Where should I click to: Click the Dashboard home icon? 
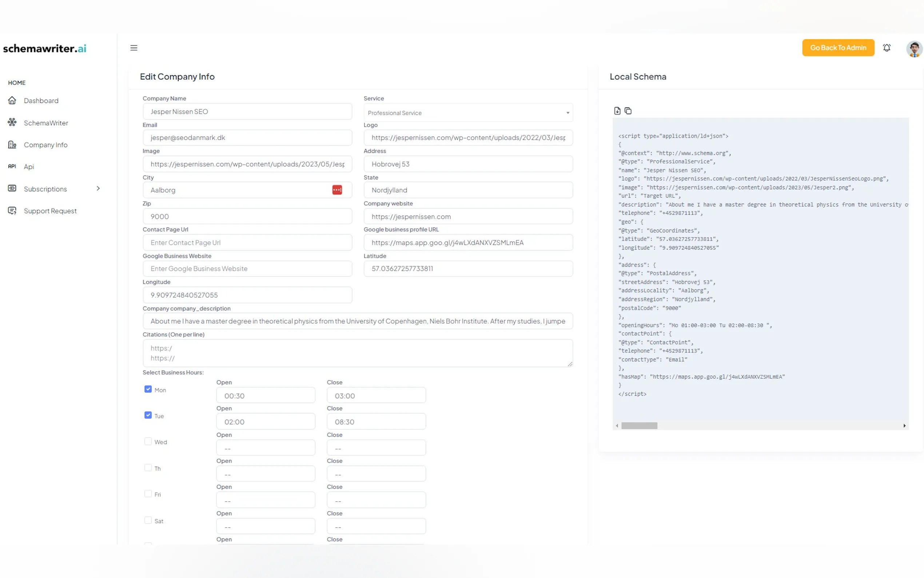tap(12, 100)
